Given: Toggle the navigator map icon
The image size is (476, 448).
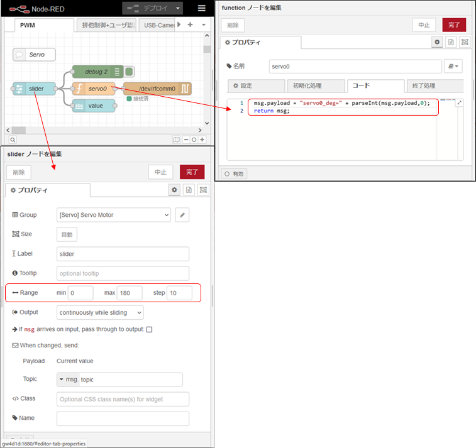Looking at the screenshot, I should pyautogui.click(x=177, y=139).
